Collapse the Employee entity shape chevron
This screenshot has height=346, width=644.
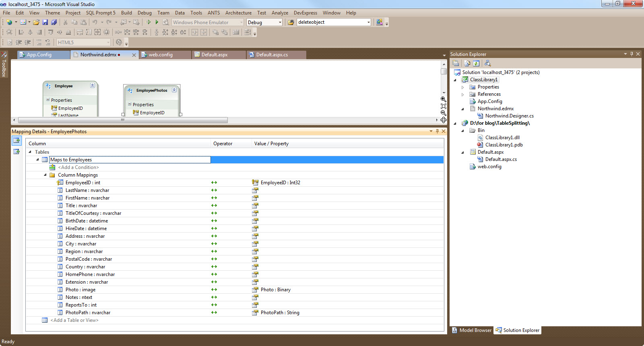(x=93, y=85)
